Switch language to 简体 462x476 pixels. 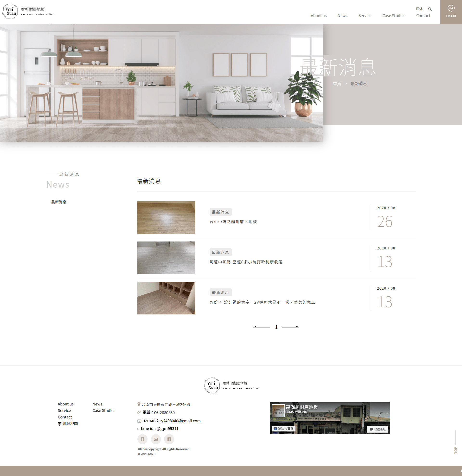tap(419, 9)
